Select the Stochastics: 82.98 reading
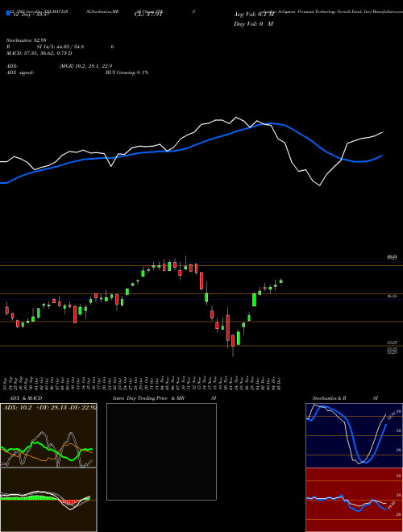403x532 pixels. [27, 40]
